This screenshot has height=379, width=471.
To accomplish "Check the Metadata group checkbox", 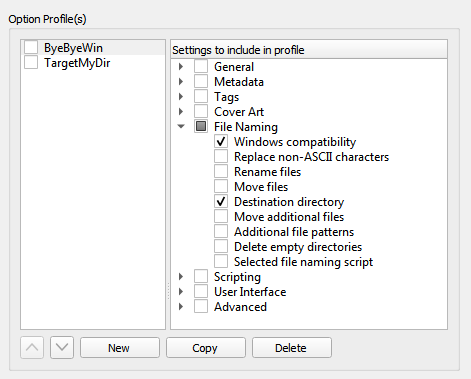I will click(x=201, y=81).
